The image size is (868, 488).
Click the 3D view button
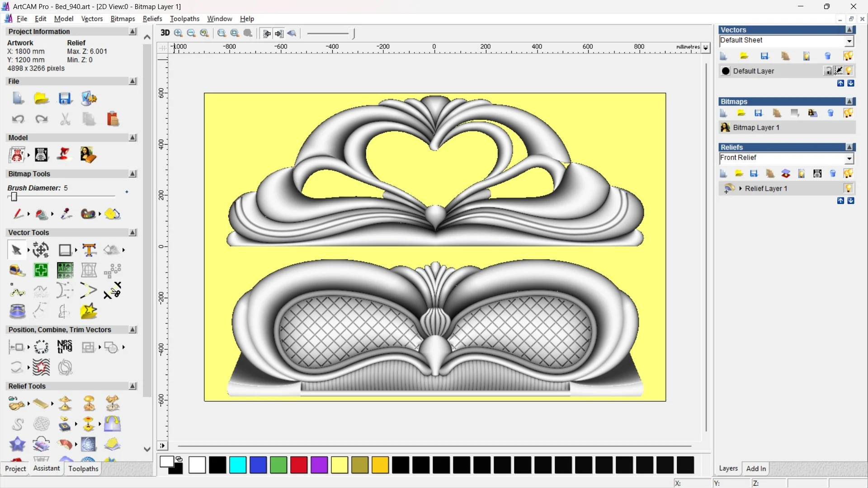tap(165, 33)
